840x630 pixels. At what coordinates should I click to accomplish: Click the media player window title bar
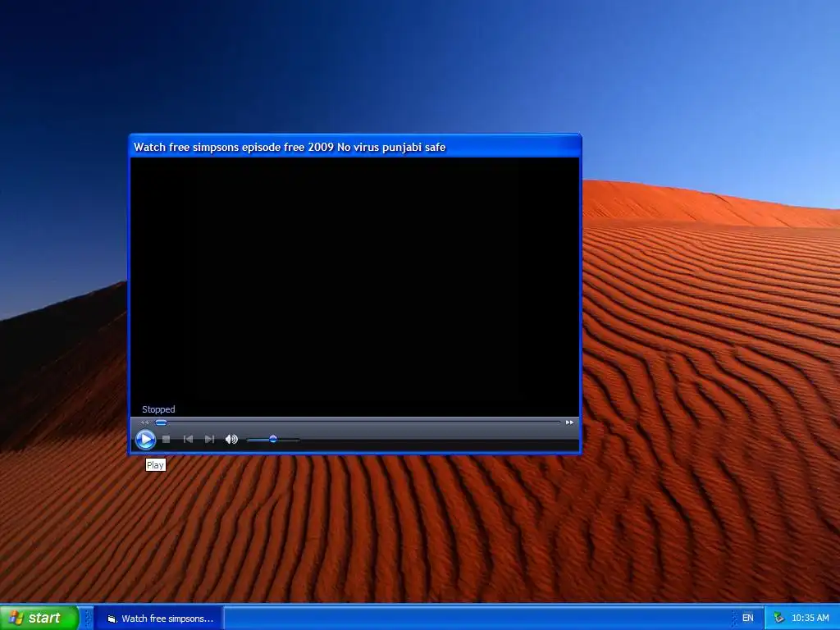[x=354, y=146]
